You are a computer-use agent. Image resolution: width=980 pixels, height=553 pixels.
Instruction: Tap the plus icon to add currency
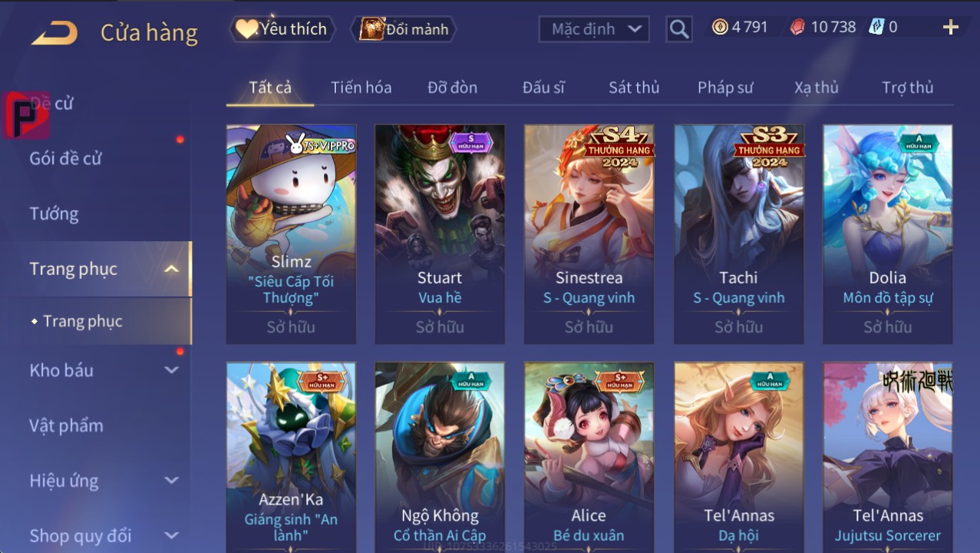click(x=951, y=28)
